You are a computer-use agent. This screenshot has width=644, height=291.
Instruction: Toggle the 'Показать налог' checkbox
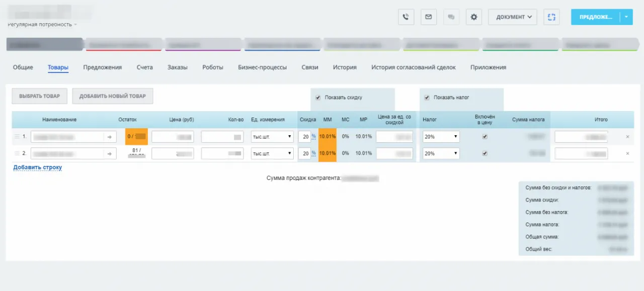tap(427, 98)
